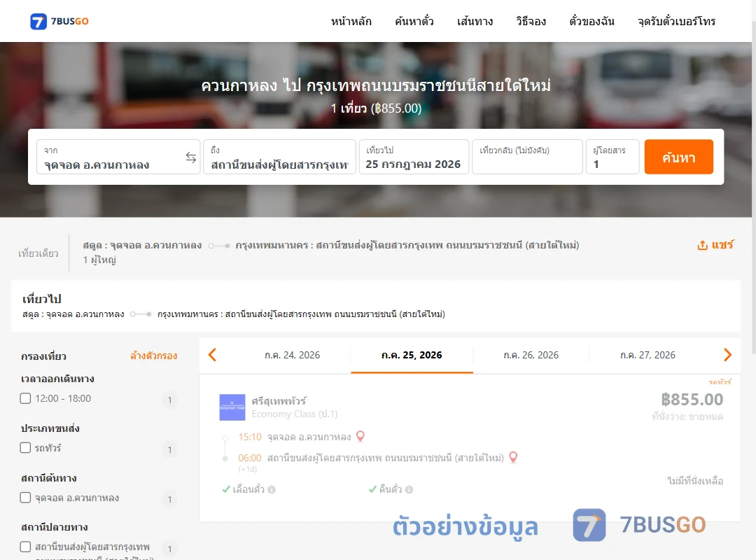Screen dimensions: 756x560
Task: Click the ฿855.00 trip price
Action: pyautogui.click(x=692, y=400)
